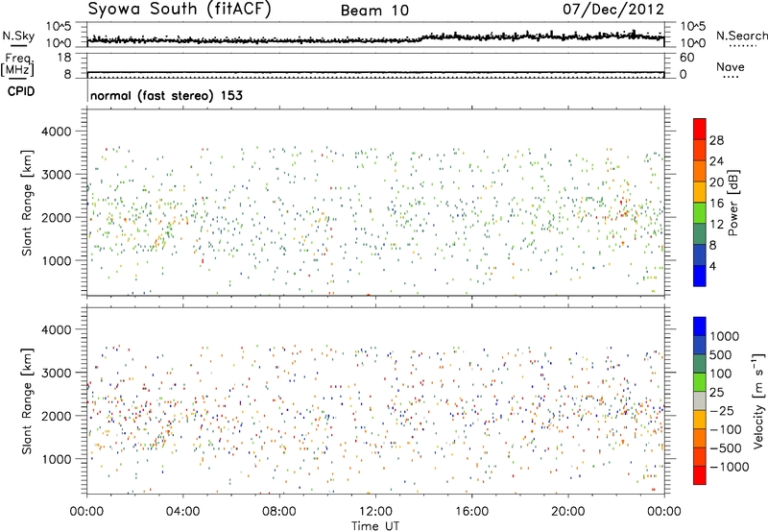The width and height of the screenshot is (768, 532).
Task: Click the 'Velocity [m s-1]' label
Action: pos(758,400)
